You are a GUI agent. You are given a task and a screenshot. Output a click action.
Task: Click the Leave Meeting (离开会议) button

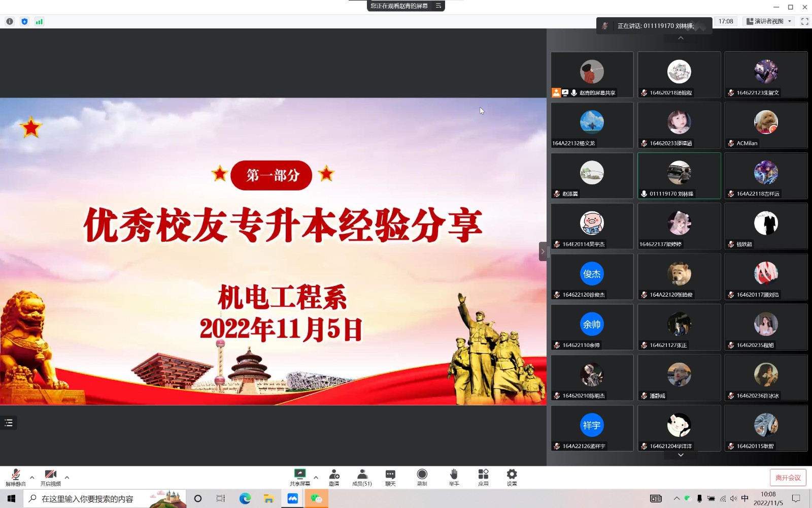(788, 478)
